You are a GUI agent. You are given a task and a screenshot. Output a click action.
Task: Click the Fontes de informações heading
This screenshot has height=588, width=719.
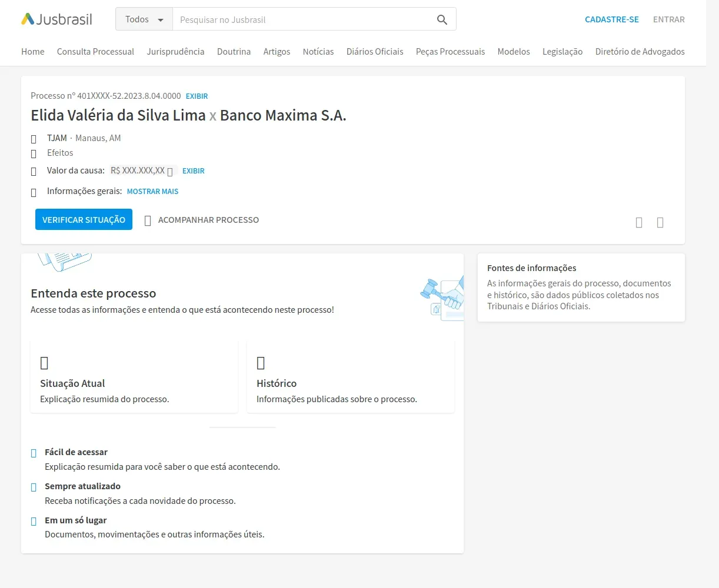pyautogui.click(x=532, y=268)
